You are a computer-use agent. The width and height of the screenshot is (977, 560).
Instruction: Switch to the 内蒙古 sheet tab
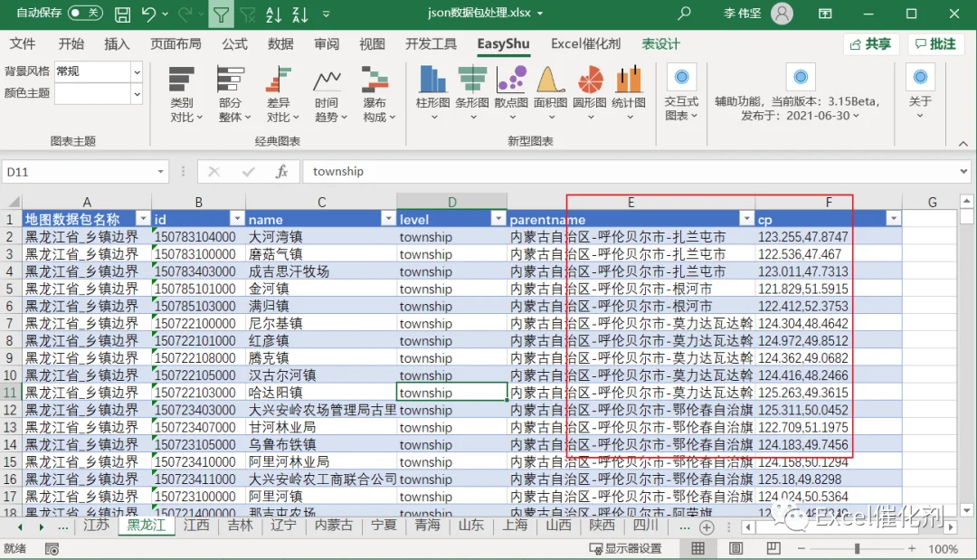pos(333,526)
